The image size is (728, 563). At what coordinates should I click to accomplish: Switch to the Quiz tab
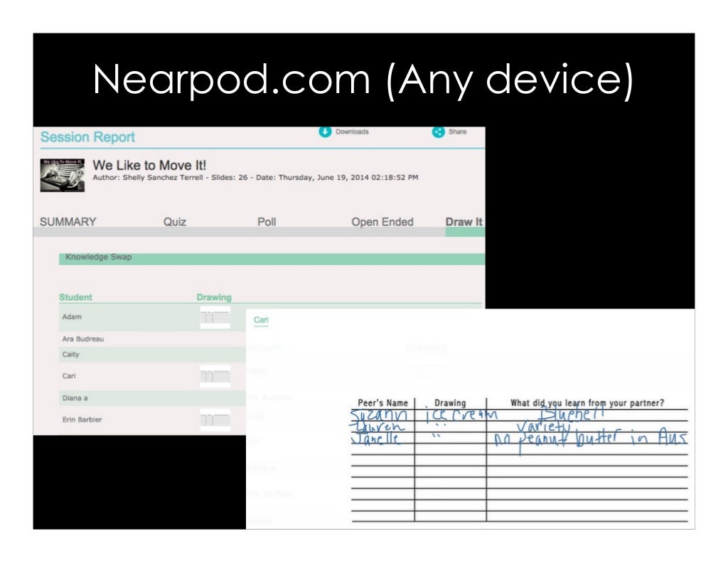pos(175,222)
